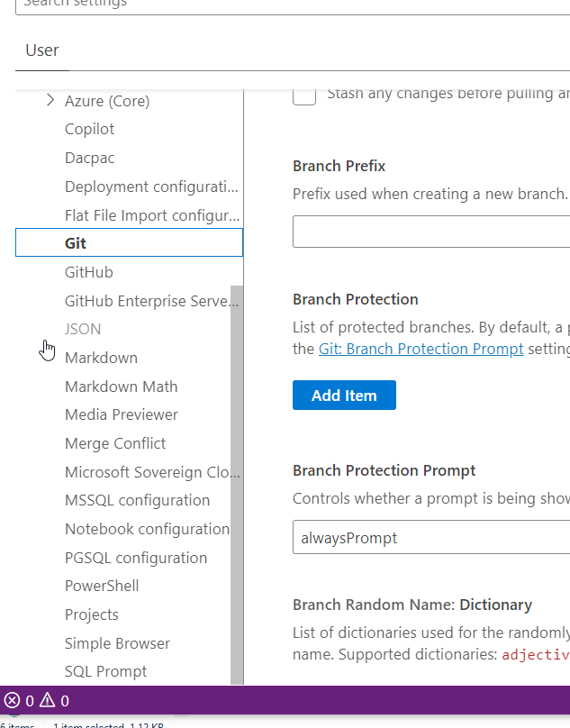
Task: Choose Simple Browser in the settings list
Action: (x=117, y=643)
